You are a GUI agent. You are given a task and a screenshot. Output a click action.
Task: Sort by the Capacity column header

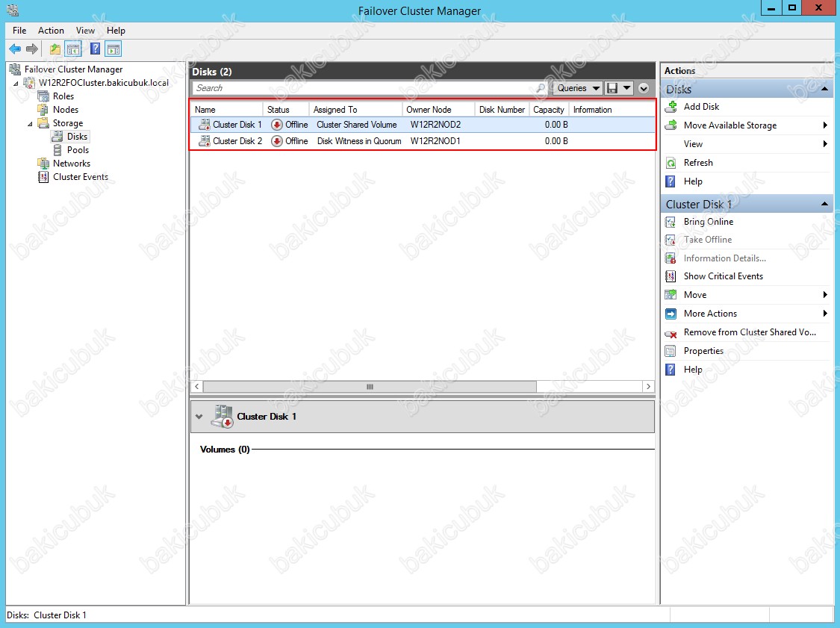coord(549,110)
